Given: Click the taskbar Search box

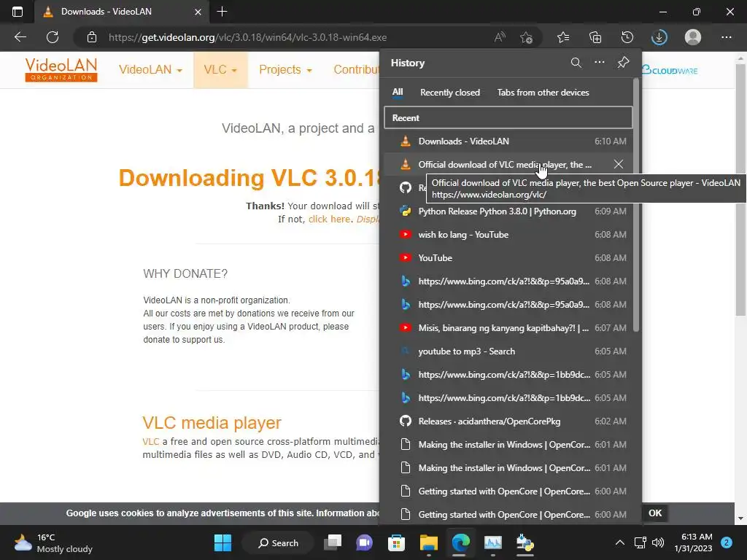Looking at the screenshot, I should tap(278, 542).
